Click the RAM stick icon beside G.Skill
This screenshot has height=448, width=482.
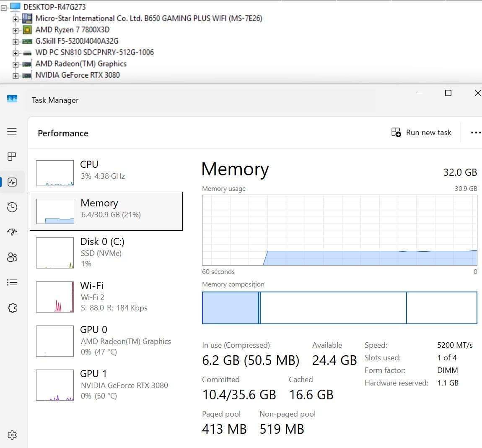[27, 41]
